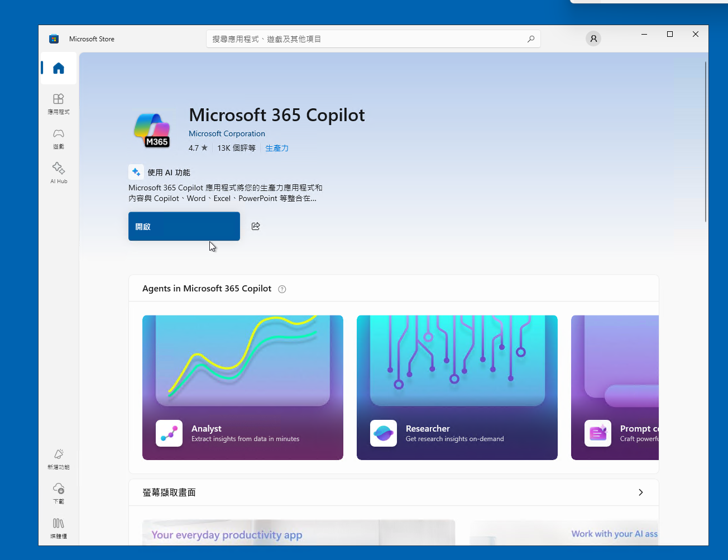Screen dimensions: 728x560
Task: Click the Prompt coach agent icon
Action: (598, 433)
